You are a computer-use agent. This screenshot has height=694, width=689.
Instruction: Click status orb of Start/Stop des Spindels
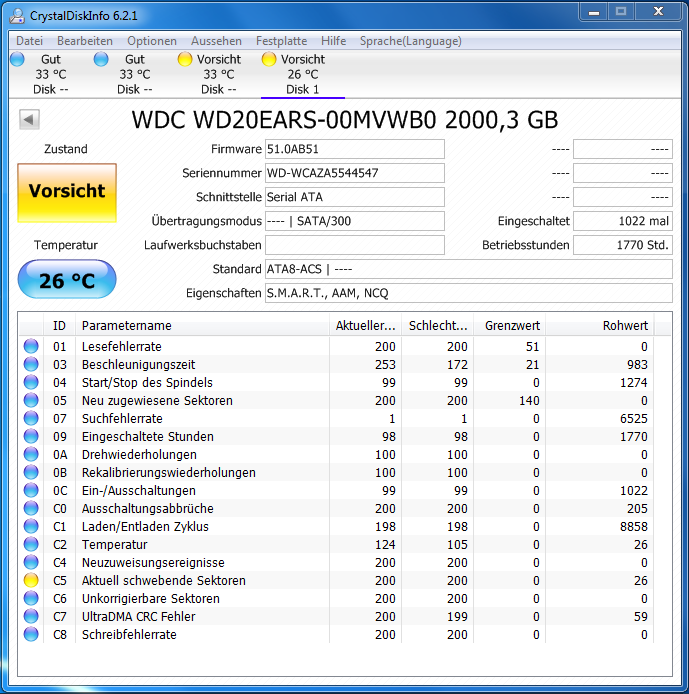[31, 382]
